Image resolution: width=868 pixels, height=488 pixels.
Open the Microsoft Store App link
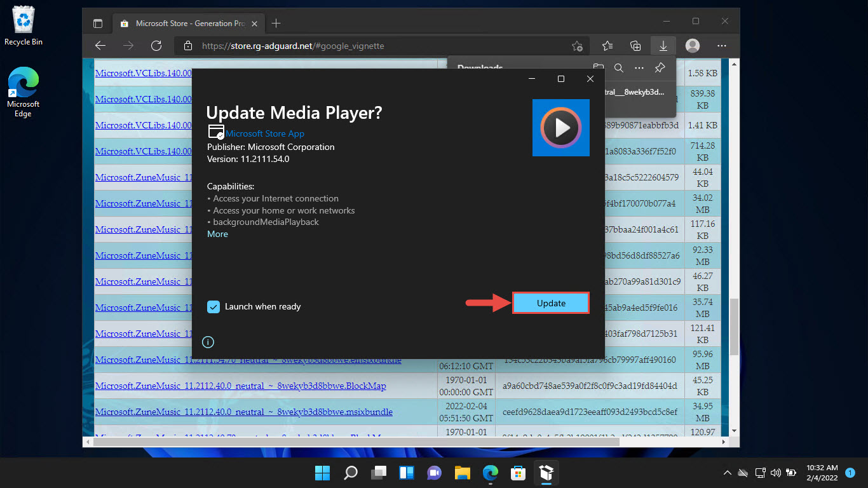(265, 133)
